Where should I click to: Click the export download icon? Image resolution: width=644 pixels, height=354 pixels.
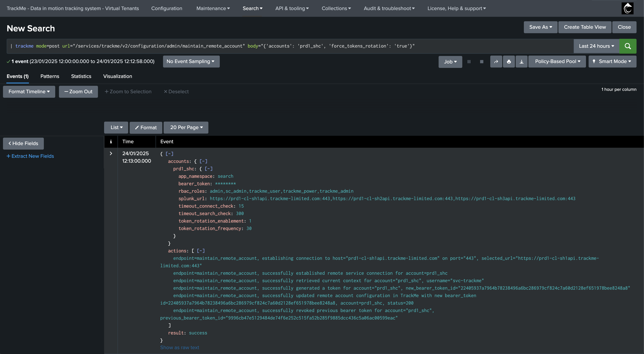(x=521, y=62)
